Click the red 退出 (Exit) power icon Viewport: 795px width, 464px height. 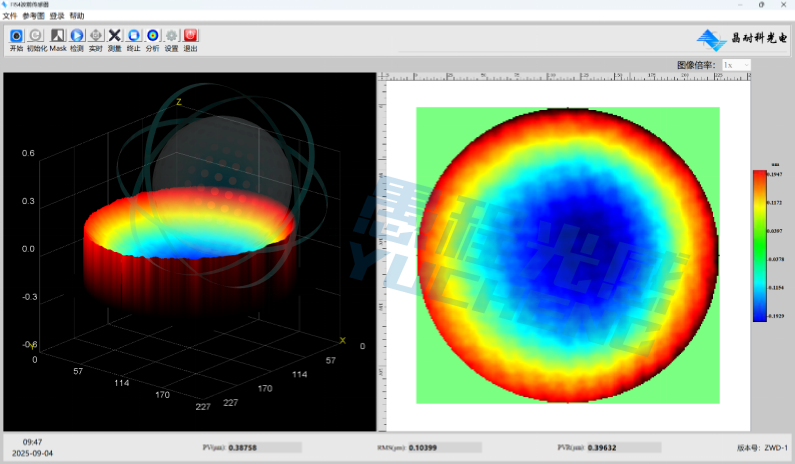click(x=190, y=35)
